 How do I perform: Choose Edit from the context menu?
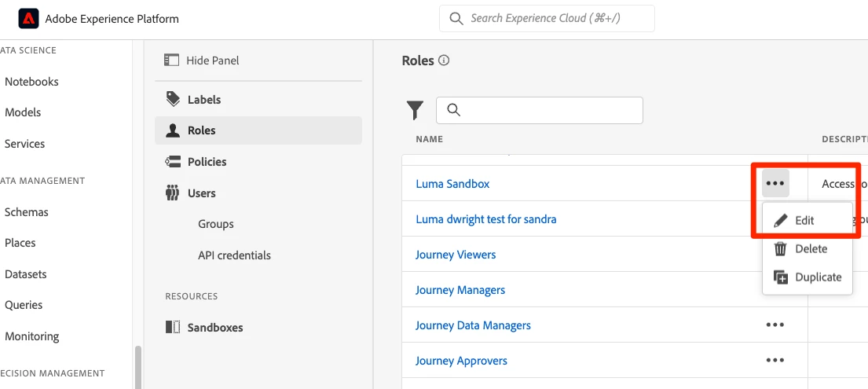pyautogui.click(x=804, y=221)
